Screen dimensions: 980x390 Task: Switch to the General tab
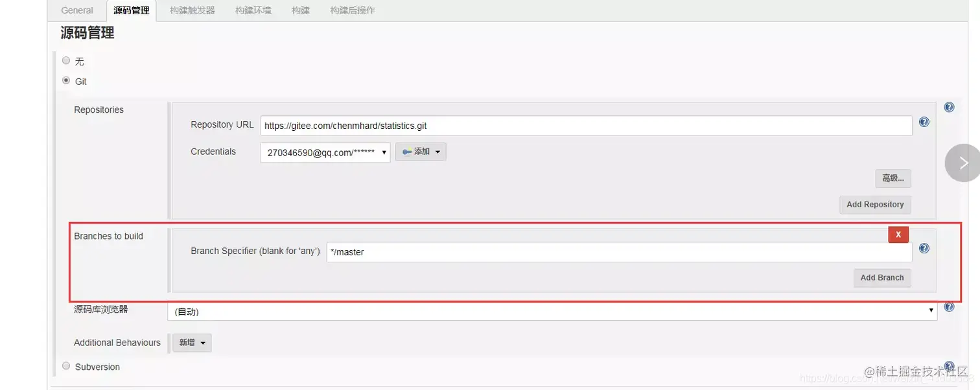coord(77,10)
